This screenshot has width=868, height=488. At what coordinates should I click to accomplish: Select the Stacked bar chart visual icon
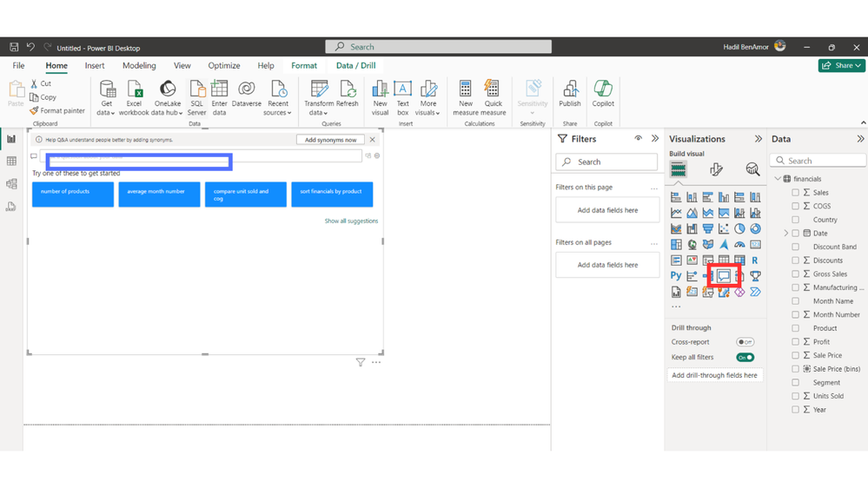click(676, 197)
